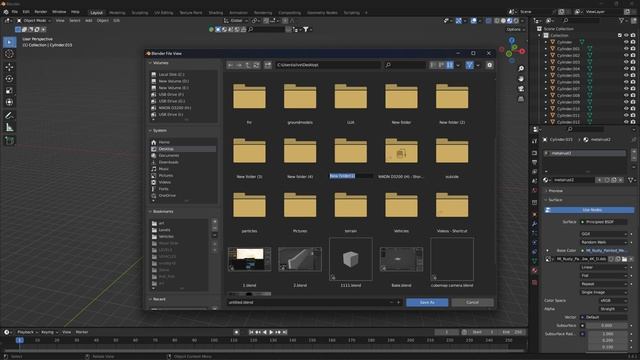
Task: Select the Rotate tool in viewport toolbar
Action: [9, 79]
